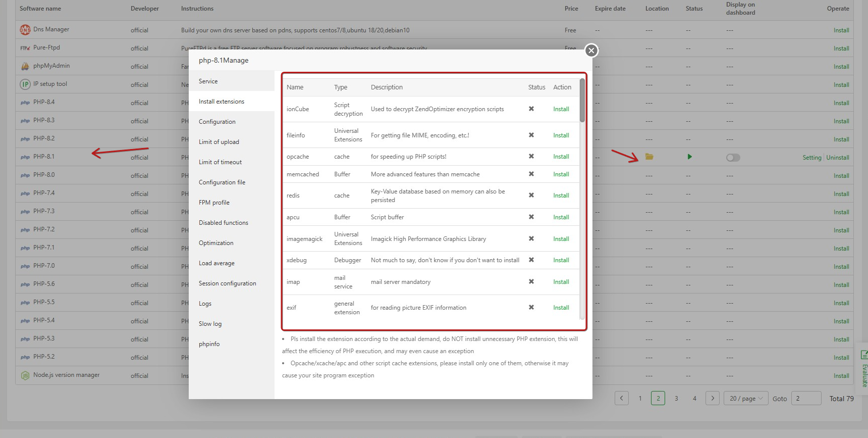Screen dimensions: 868x438
Task: Go to next page arrow
Action: 713,398
